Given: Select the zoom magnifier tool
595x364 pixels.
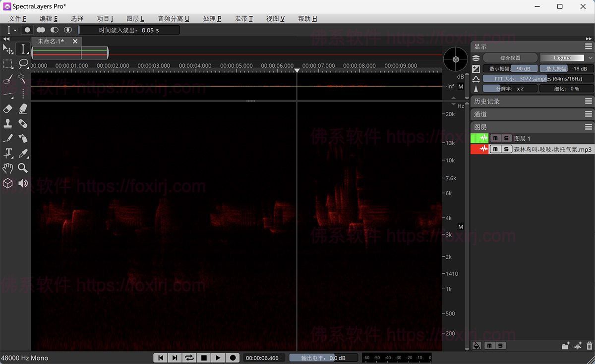Looking at the screenshot, I should [23, 168].
